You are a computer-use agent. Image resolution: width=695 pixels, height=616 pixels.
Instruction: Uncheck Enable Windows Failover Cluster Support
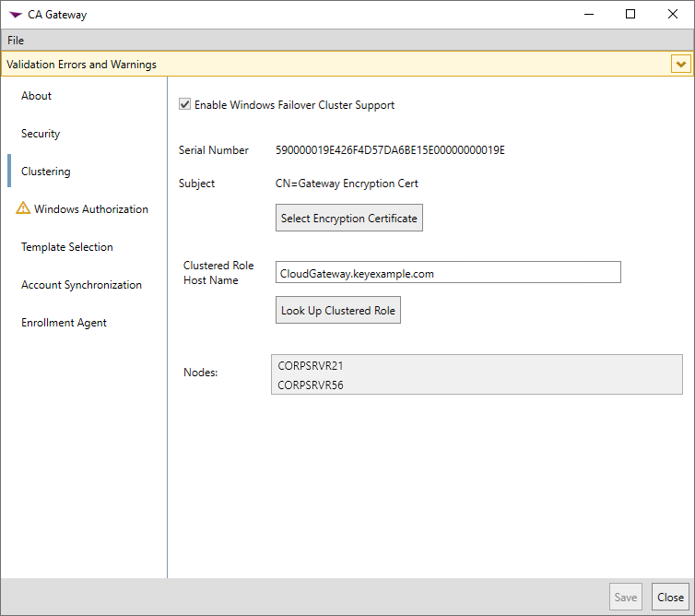185,105
